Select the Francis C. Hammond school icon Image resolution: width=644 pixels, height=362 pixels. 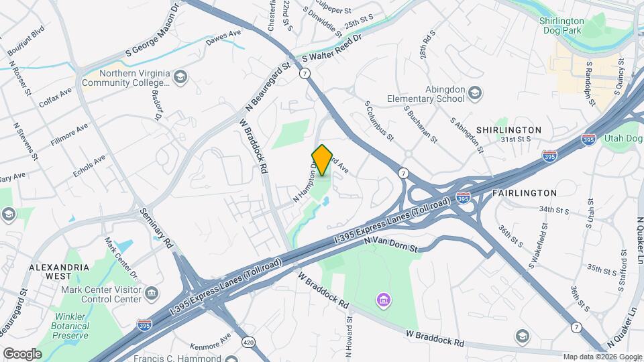point(231,359)
